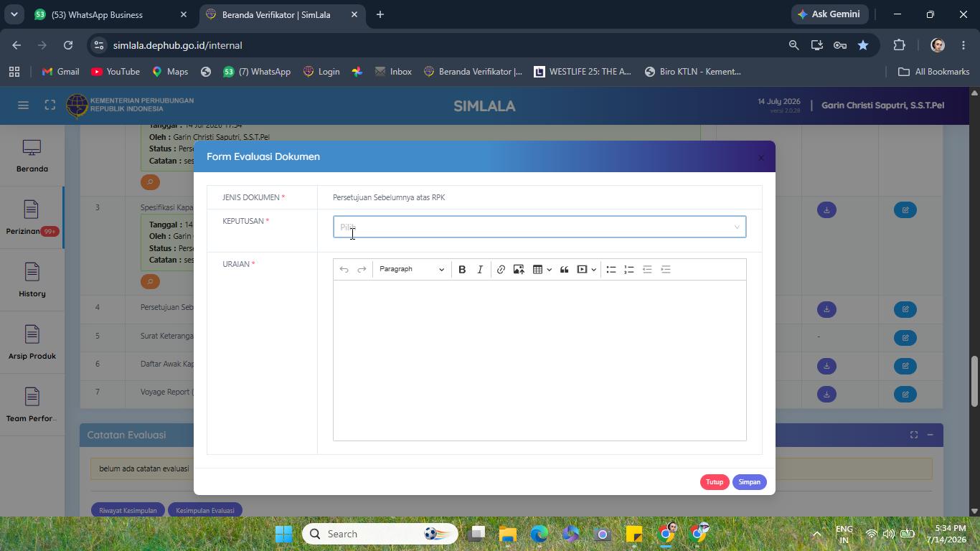Create a numbered list
Image resolution: width=980 pixels, height=551 pixels.
pyautogui.click(x=629, y=270)
